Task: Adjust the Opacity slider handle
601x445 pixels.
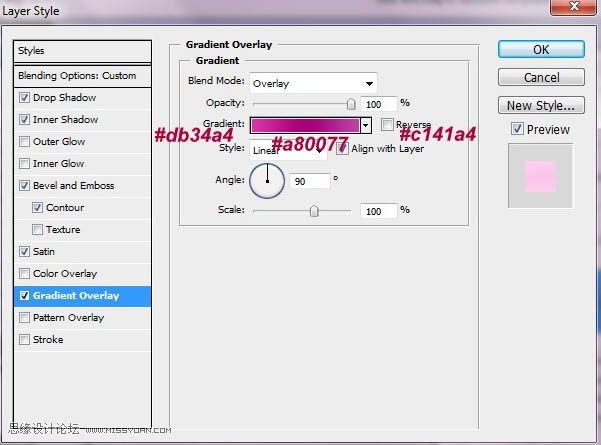Action: pos(351,104)
